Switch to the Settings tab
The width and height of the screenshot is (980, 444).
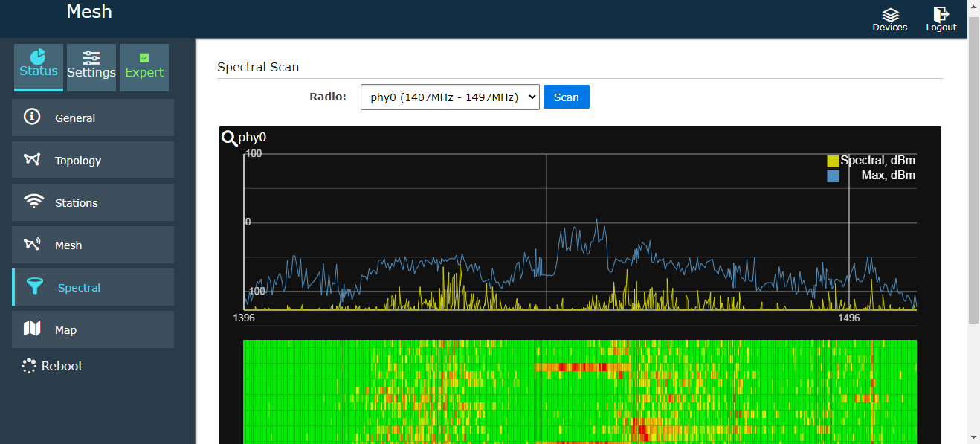coord(91,67)
